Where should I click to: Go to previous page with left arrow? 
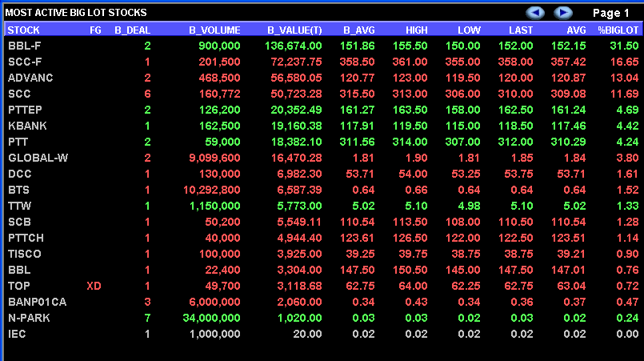[x=535, y=13]
